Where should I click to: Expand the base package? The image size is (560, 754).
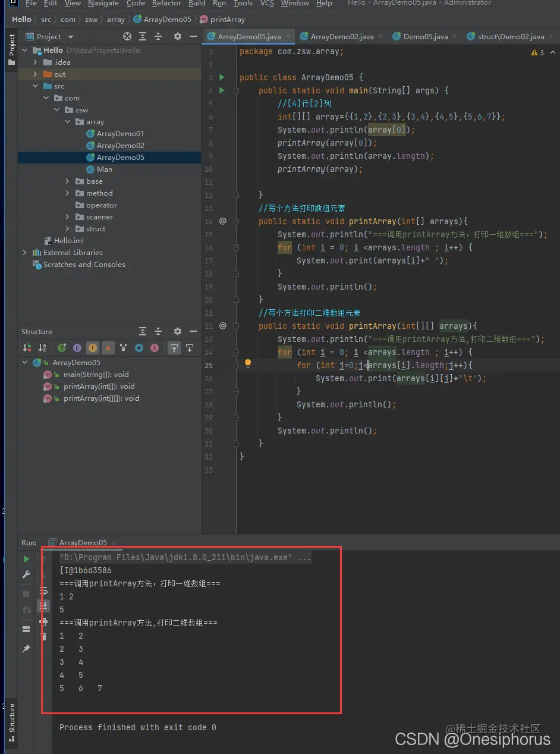click(x=68, y=181)
